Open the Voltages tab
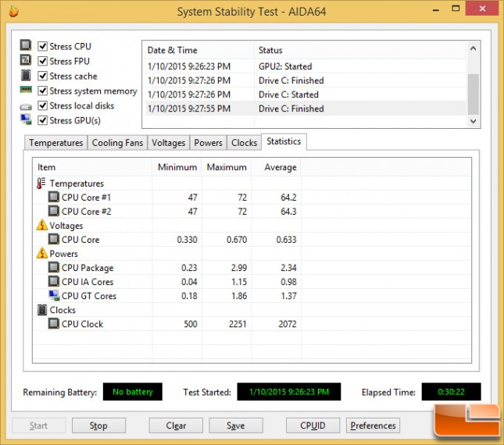504x445 pixels. 169,143
